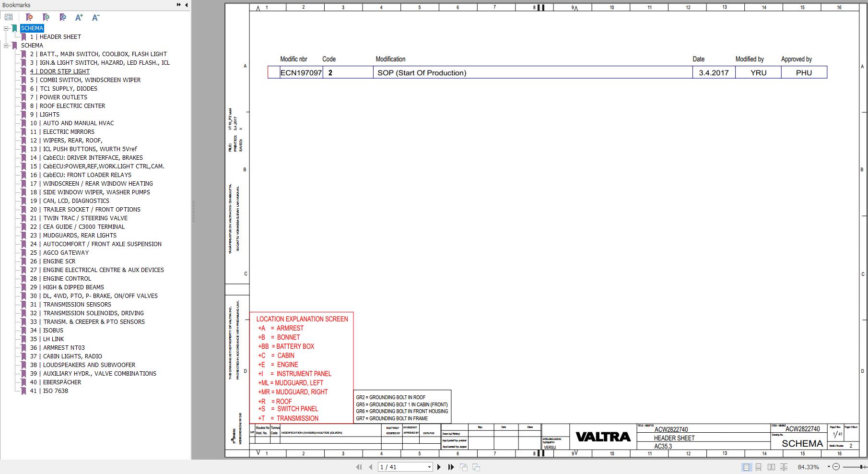This screenshot has height=474, width=868.
Task: Open bookmark 25 | AGCO GATEWAY
Action: (59, 253)
